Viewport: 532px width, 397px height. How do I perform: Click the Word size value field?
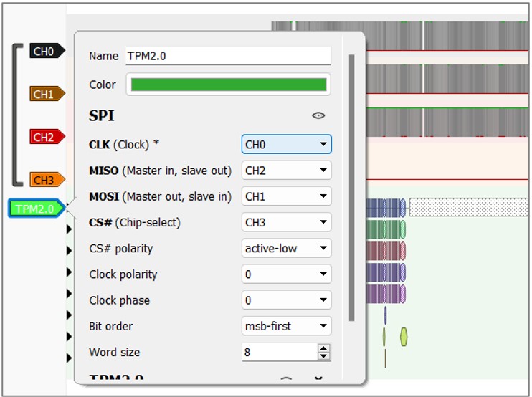[280, 352]
